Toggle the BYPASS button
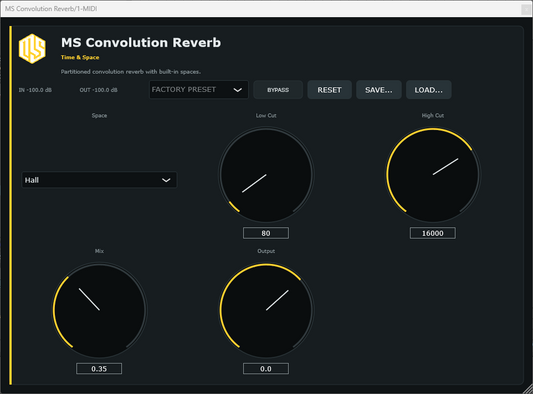 (x=278, y=90)
